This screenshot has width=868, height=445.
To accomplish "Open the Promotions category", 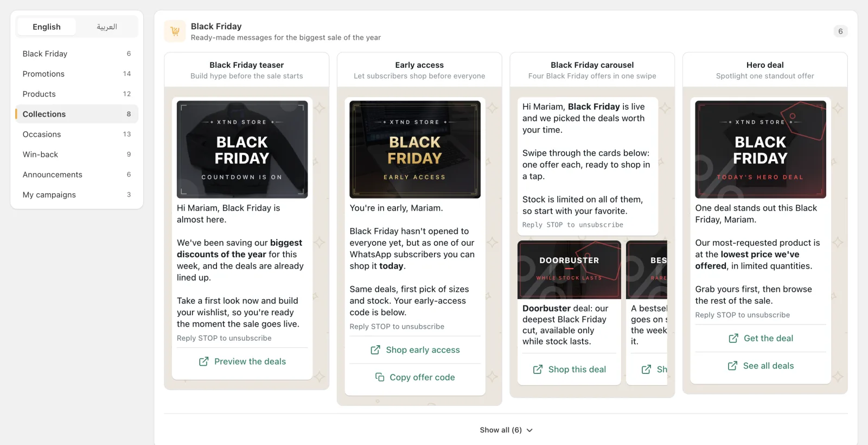I will (76, 74).
